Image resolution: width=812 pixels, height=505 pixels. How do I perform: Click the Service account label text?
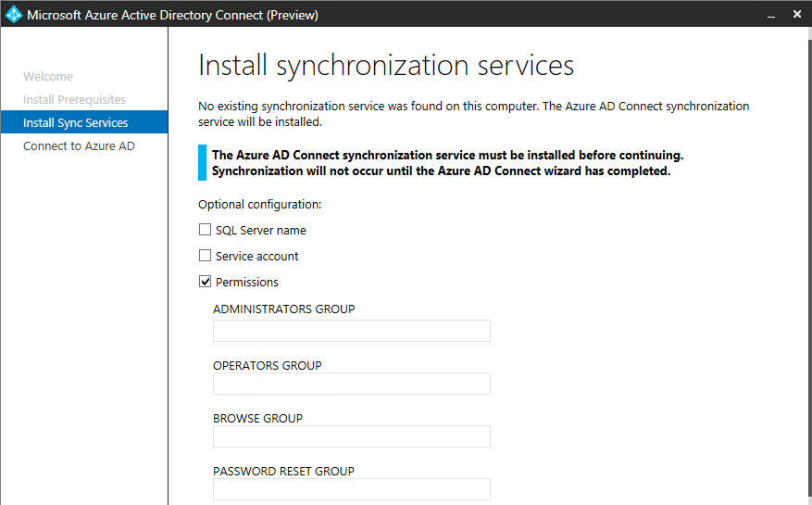pyautogui.click(x=256, y=256)
